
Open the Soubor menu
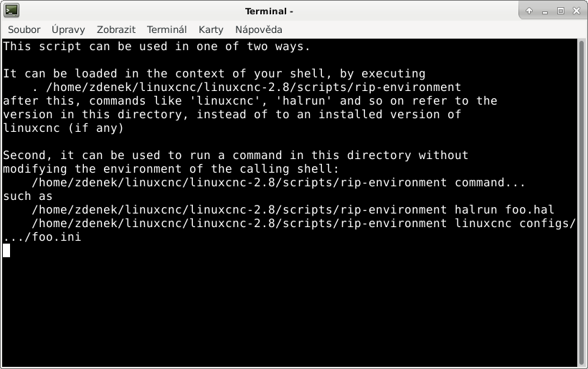[x=24, y=29]
